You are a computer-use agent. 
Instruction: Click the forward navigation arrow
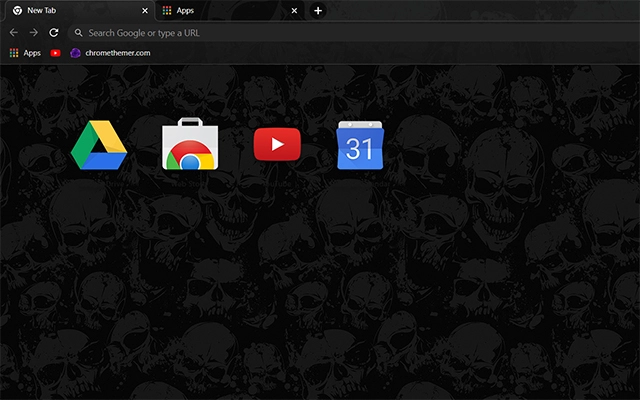coord(34,33)
